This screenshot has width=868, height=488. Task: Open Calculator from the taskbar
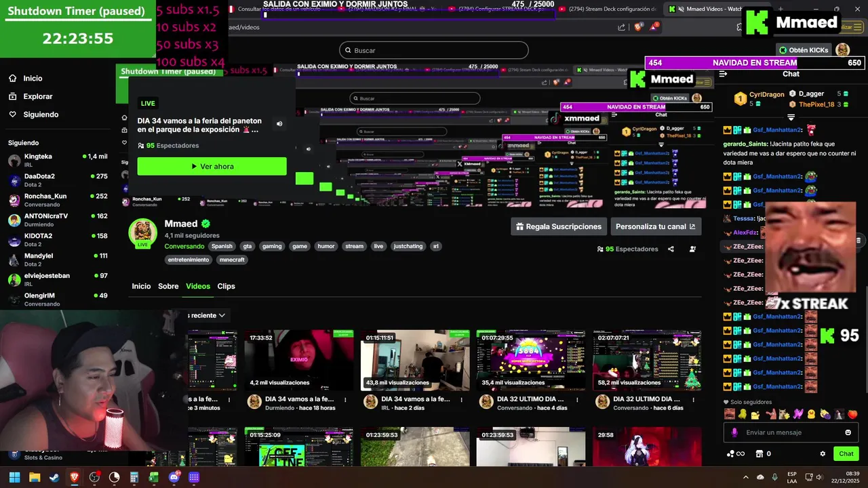134,477
